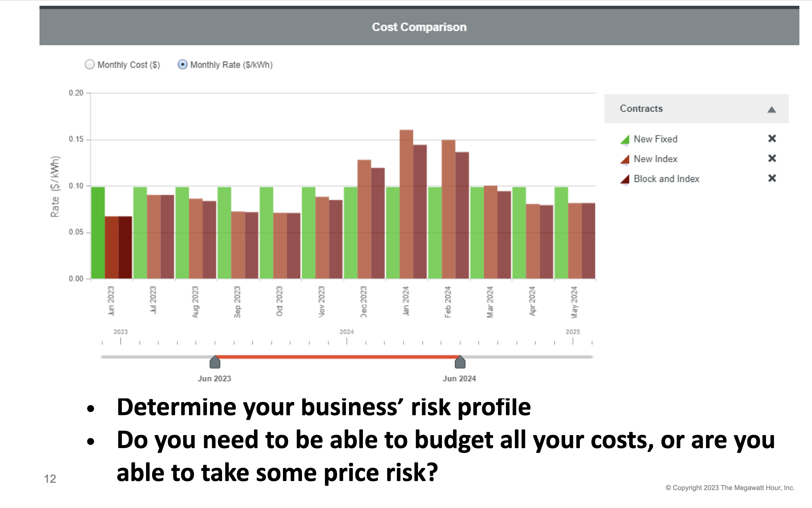Click the Block and Index contract label
The width and height of the screenshot is (812, 508).
pos(666,179)
